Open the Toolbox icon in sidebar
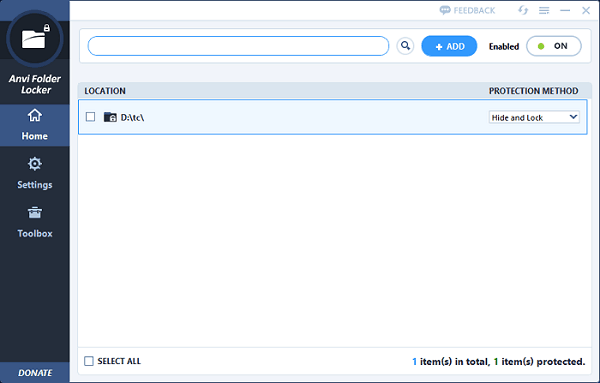Image resolution: width=600 pixels, height=383 pixels. click(x=35, y=212)
